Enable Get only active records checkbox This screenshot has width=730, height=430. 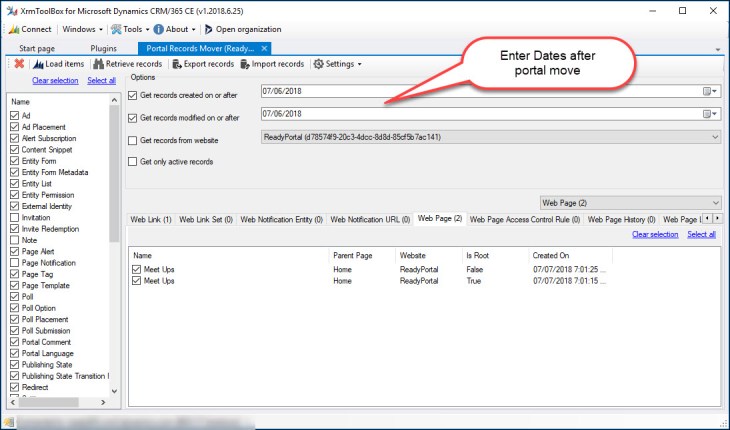tap(135, 161)
